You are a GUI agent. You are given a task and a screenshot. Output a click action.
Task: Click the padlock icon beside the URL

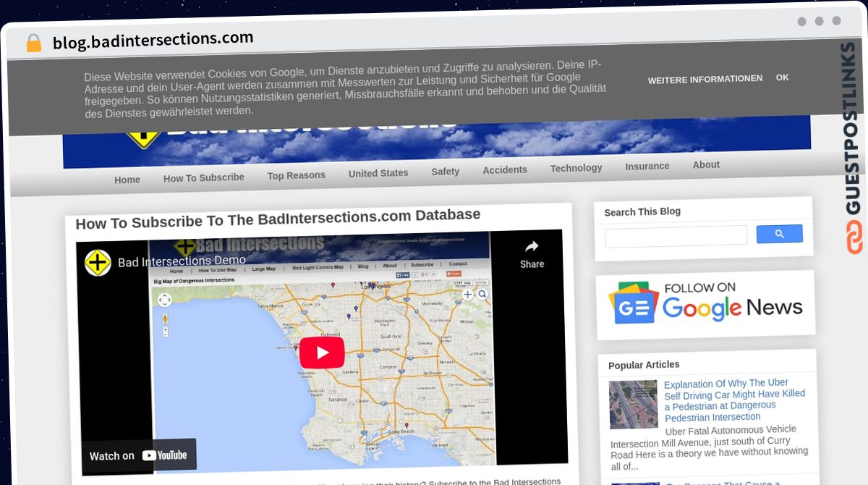[33, 43]
